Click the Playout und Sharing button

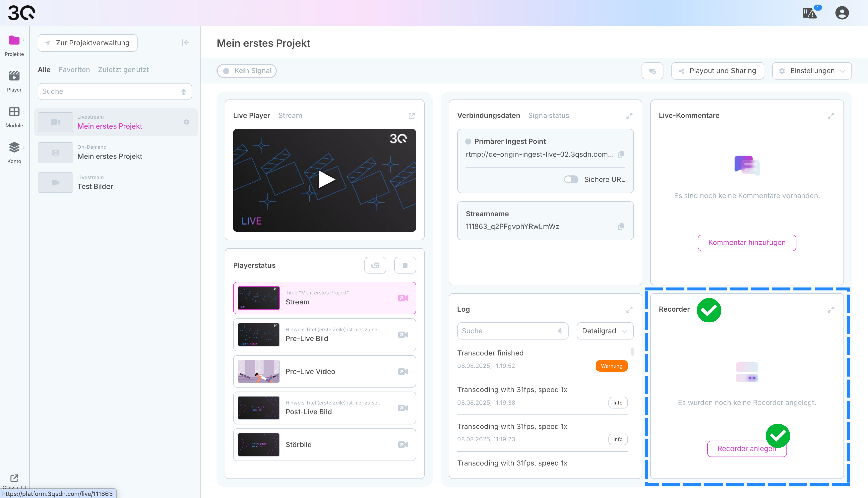tap(717, 71)
